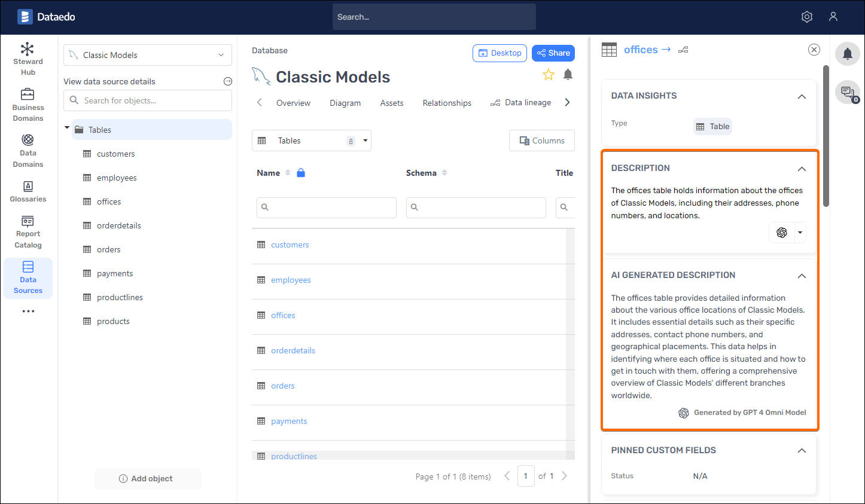Select products in the tree
This screenshot has height=504, width=865.
[113, 321]
